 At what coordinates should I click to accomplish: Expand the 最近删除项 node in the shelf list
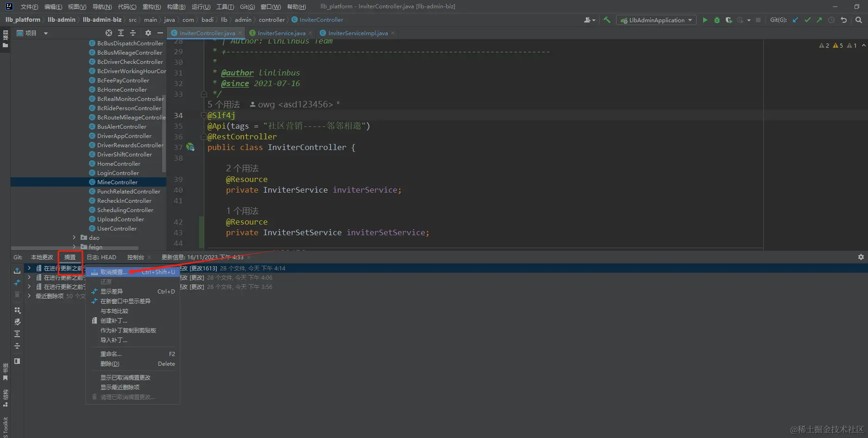coord(29,296)
